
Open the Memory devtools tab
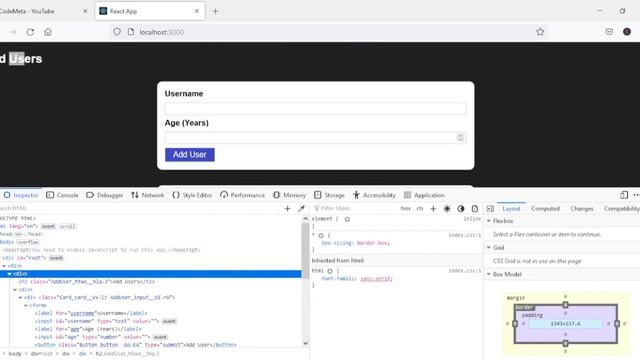(x=289, y=195)
